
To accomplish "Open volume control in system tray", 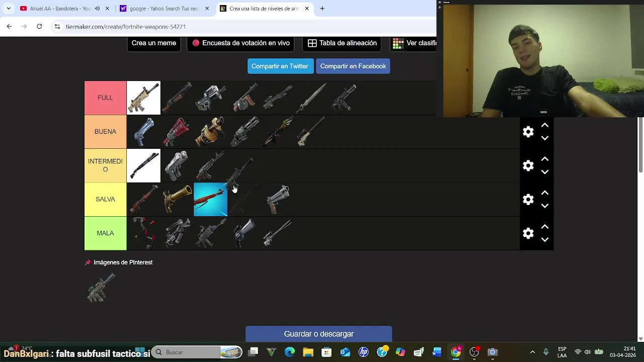I will pos(587,352).
